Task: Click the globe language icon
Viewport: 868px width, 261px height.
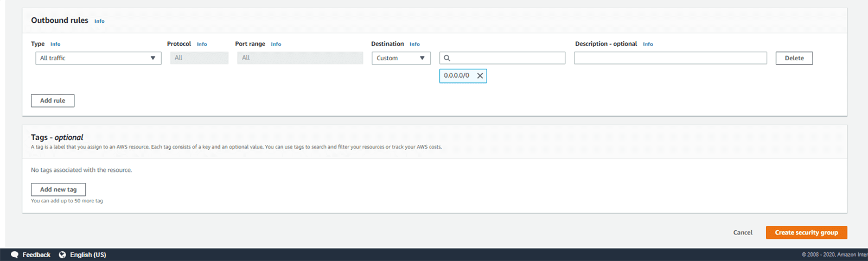Action: click(x=62, y=254)
